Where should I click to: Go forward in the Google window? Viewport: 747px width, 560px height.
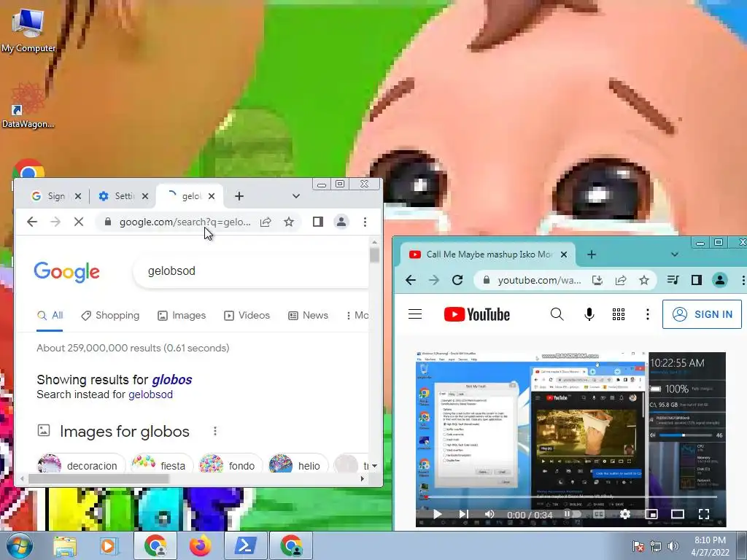[55, 222]
